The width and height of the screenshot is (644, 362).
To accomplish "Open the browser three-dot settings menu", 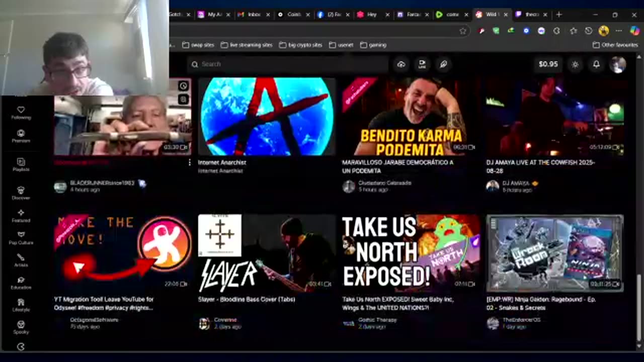I will pyautogui.click(x=619, y=31).
